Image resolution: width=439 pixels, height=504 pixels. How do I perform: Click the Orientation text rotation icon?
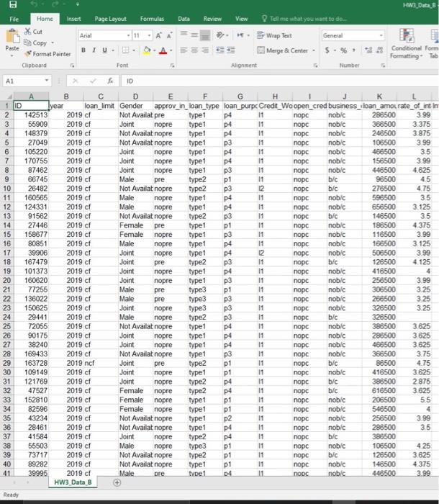tap(220, 35)
